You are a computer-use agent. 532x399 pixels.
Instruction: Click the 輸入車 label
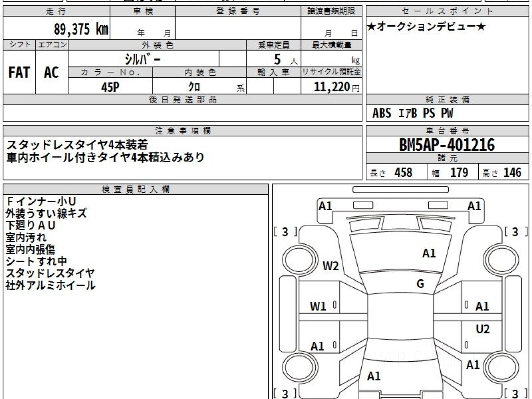[274, 72]
